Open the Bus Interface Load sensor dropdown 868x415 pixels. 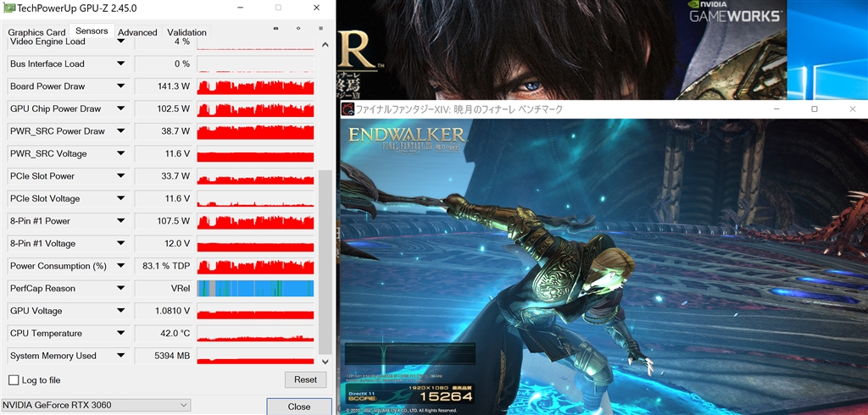(120, 64)
